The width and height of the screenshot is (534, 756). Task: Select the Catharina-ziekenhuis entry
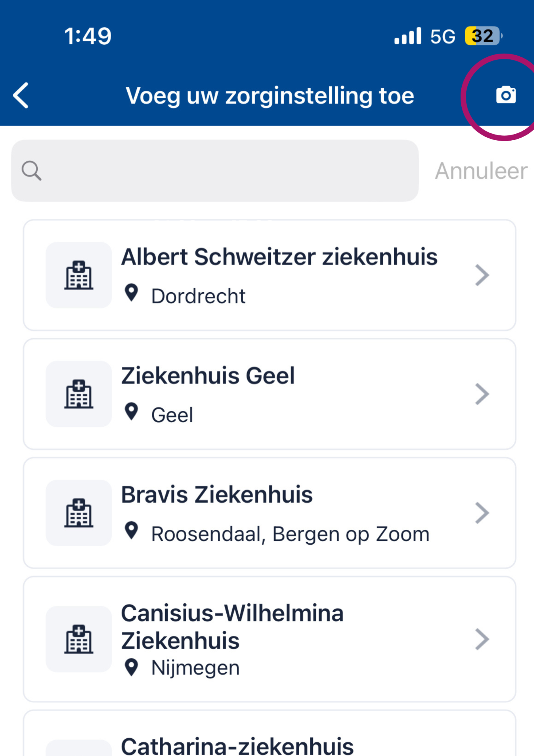tap(269, 733)
